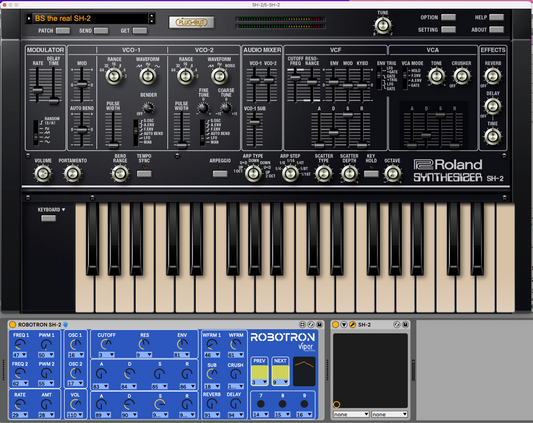533x423 pixels.
Task: Open the CUTOFF value dropdown showing 3
Action: pyautogui.click(x=106, y=355)
